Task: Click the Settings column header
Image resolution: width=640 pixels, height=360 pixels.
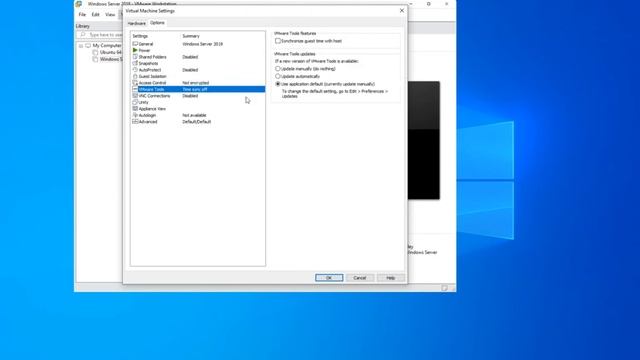Action: (140, 36)
